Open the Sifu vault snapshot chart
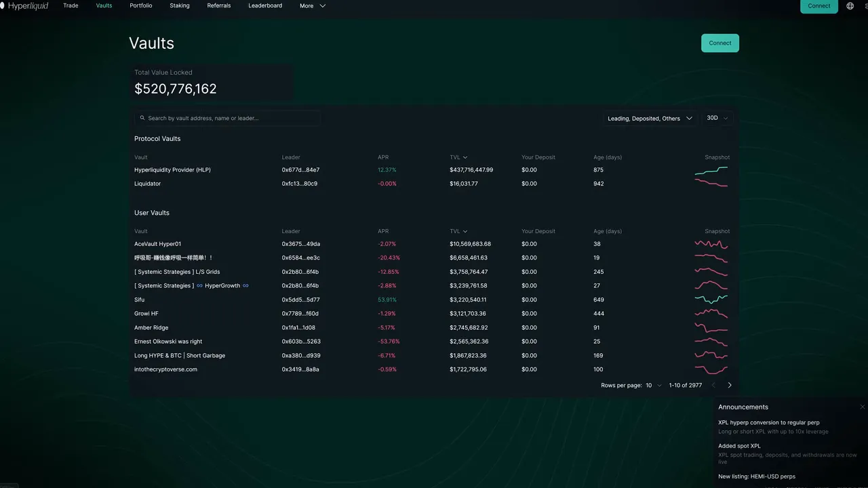Viewport: 868px width, 488px height. (x=711, y=300)
